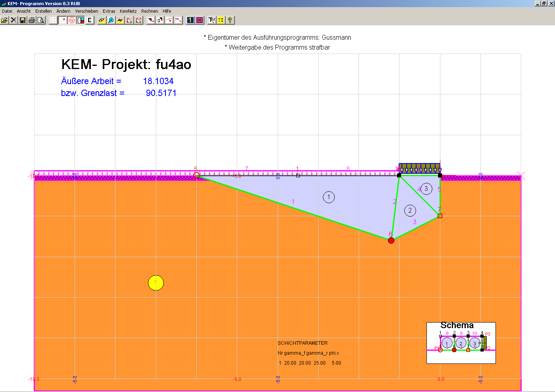Image resolution: width=555 pixels, height=392 pixels.
Task: Click the red circle node 5 at surface
Action: pos(196,175)
